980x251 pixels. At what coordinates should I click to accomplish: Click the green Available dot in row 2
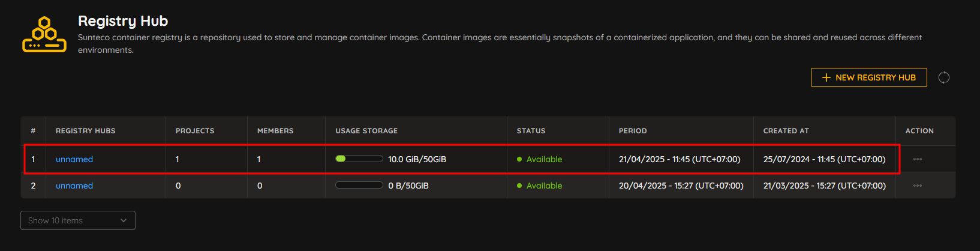pos(519,186)
